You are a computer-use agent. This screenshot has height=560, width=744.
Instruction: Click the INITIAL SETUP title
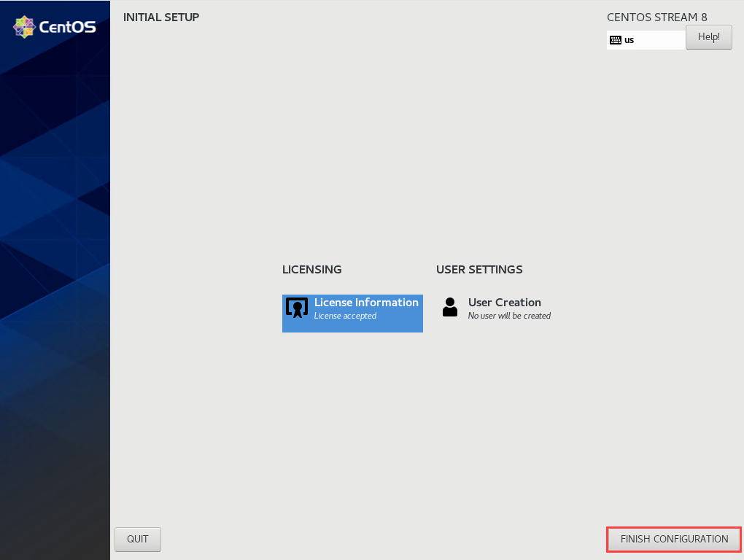click(x=161, y=17)
